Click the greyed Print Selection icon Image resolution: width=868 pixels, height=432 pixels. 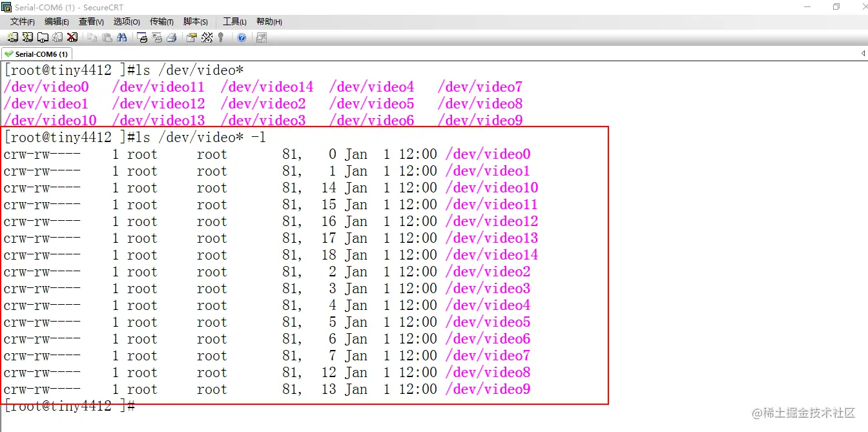point(157,37)
